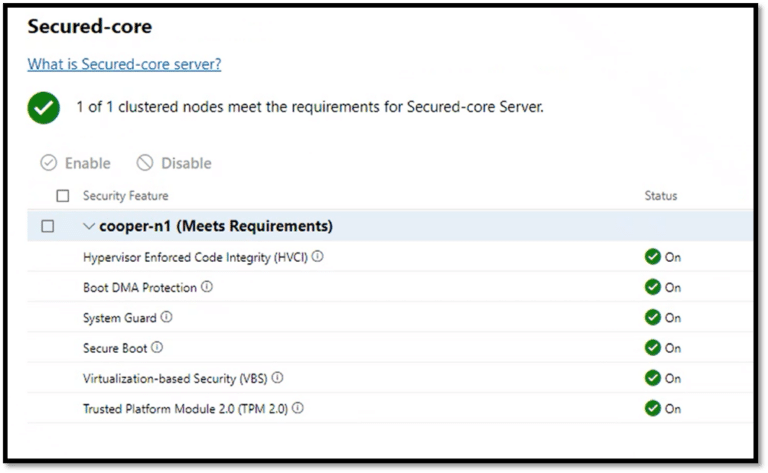Select 'Virtualization-based Security (VBS)' row text
Viewport: 768px width, 473px height.
pos(175,379)
